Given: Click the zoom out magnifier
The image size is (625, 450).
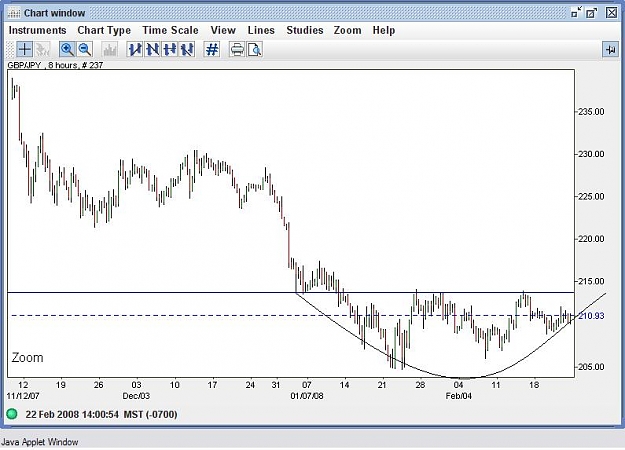Looking at the screenshot, I should pos(85,49).
